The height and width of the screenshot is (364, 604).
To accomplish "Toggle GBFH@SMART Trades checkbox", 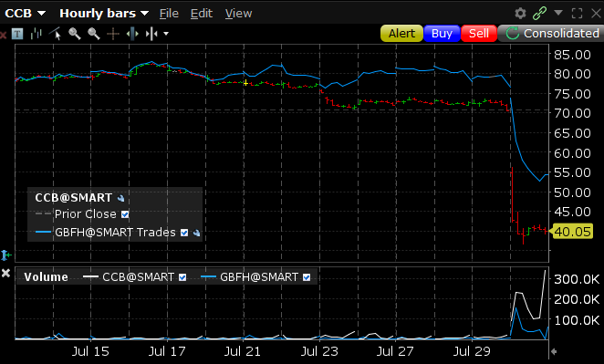I will [184, 233].
